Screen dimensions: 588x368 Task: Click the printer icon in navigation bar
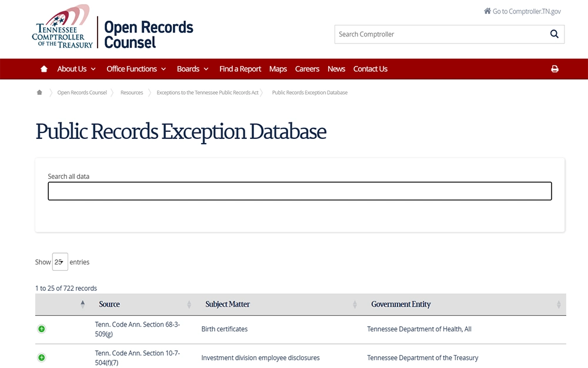(x=554, y=69)
